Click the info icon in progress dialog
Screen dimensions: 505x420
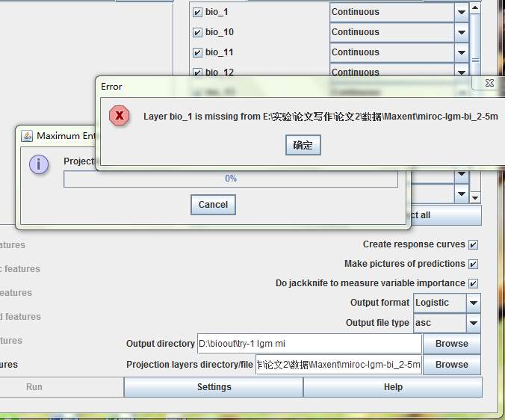[39, 164]
